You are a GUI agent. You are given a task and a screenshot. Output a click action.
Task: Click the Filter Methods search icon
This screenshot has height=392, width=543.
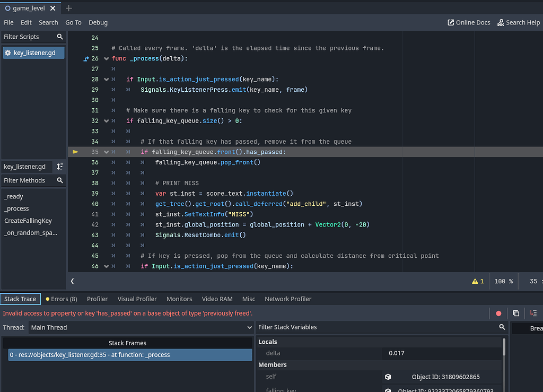(x=60, y=180)
